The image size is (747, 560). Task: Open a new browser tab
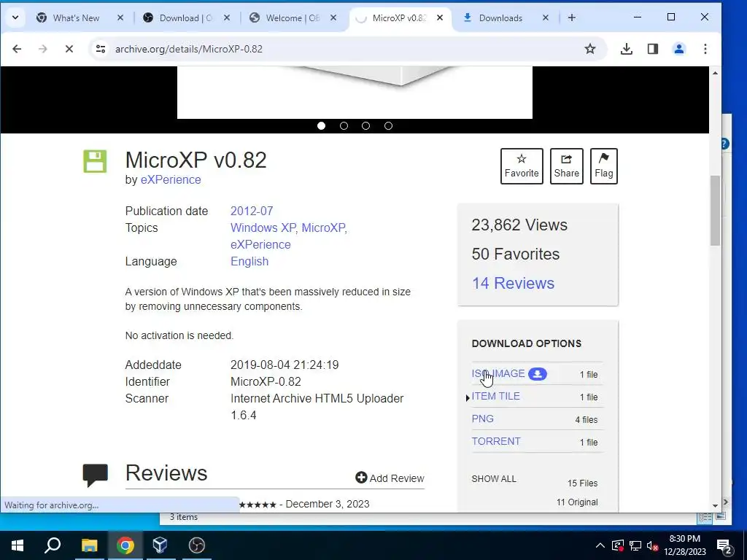tap(572, 17)
